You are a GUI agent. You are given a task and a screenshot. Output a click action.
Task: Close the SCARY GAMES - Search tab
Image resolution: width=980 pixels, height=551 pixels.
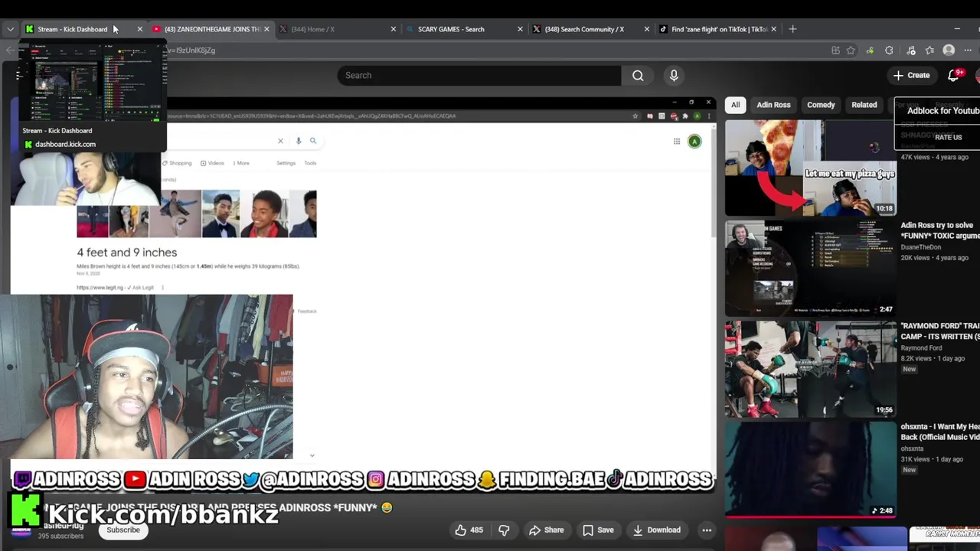click(x=520, y=29)
